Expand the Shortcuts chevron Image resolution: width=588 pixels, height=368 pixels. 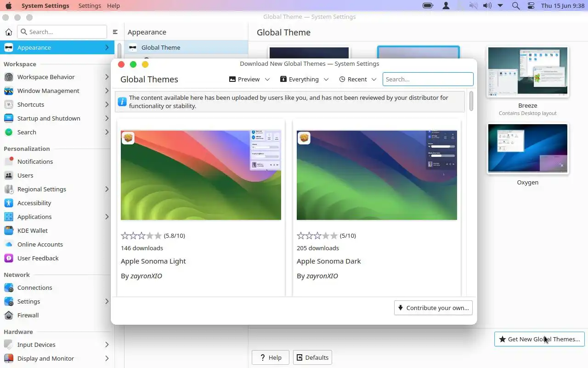[107, 104]
